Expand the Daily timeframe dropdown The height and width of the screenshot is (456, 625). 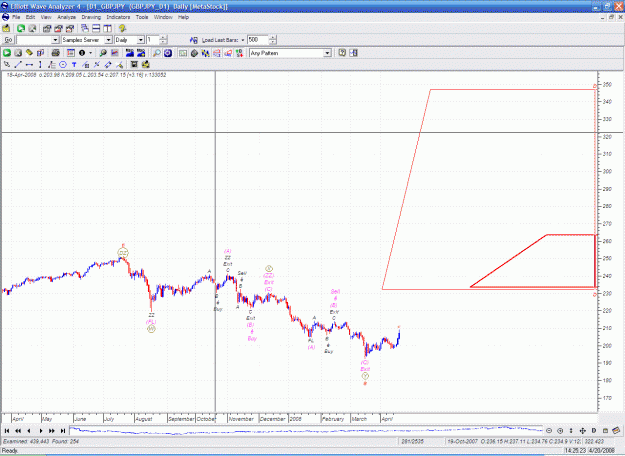141,40
